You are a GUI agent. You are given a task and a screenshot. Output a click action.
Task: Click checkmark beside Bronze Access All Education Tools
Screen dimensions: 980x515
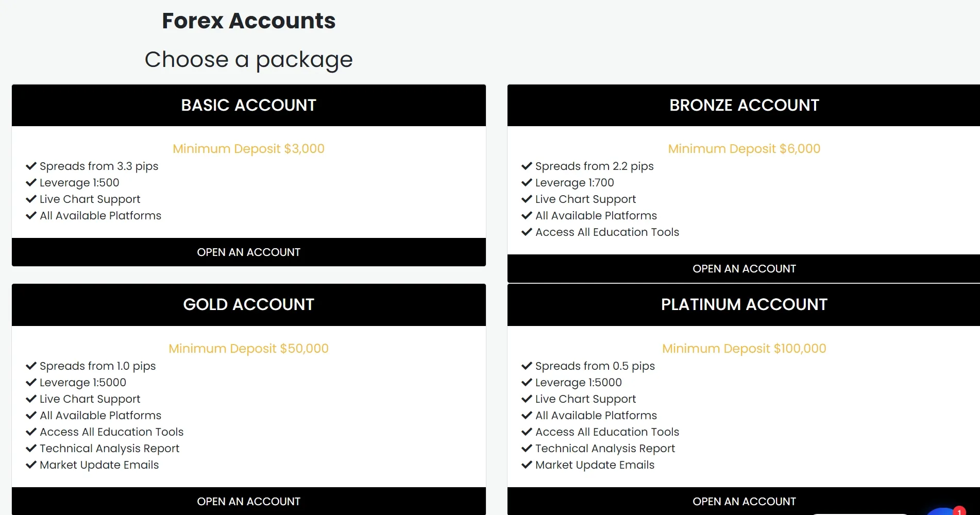pos(527,232)
